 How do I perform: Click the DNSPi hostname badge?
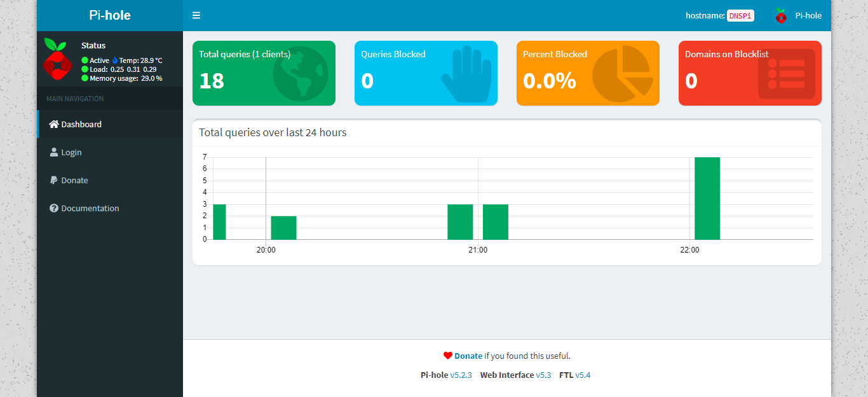[x=740, y=15]
